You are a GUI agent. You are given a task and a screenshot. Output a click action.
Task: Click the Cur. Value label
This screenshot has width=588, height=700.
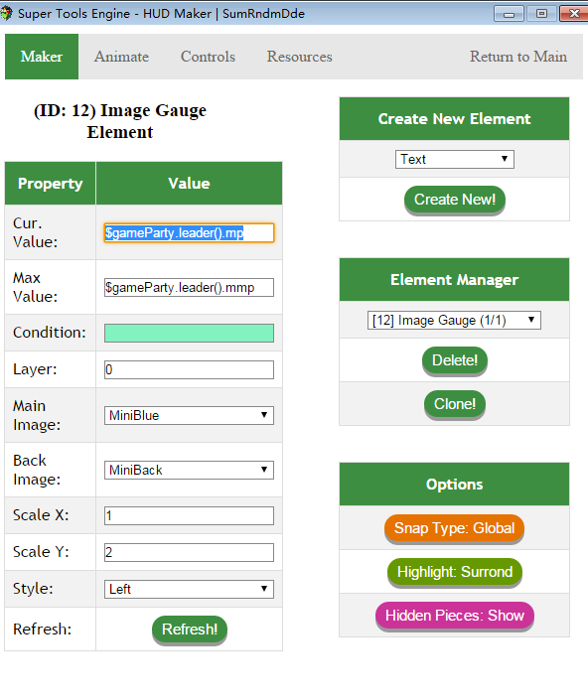(36, 232)
